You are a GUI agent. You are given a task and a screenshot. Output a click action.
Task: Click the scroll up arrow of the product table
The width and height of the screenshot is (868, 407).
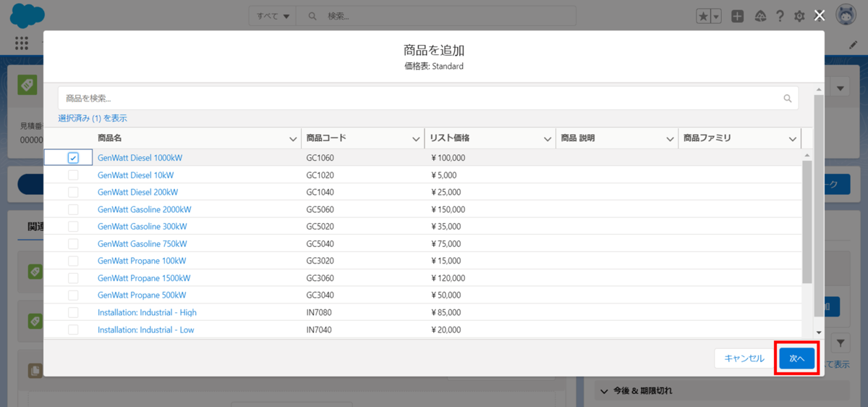point(807,155)
